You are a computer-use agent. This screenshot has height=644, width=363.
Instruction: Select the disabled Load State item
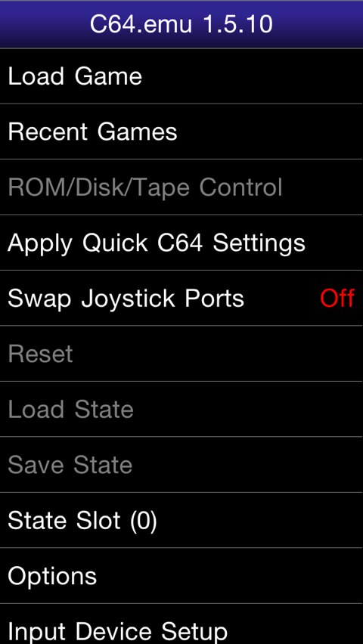tap(181, 409)
